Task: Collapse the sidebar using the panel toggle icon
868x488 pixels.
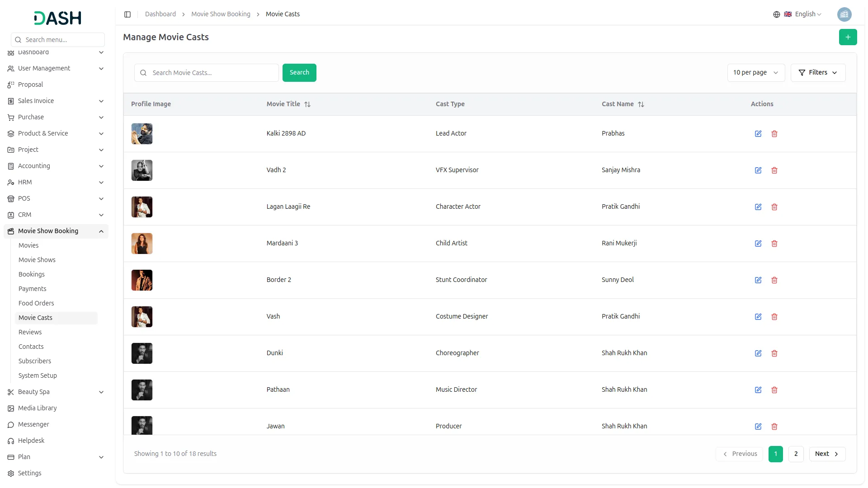Action: (x=127, y=14)
